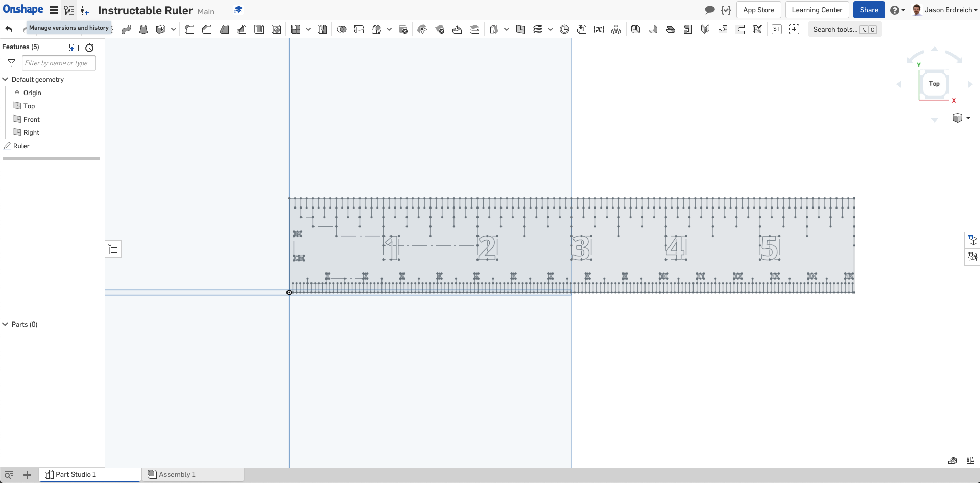The height and width of the screenshot is (483, 980).
Task: Select the Boolean tool
Action: click(x=341, y=29)
